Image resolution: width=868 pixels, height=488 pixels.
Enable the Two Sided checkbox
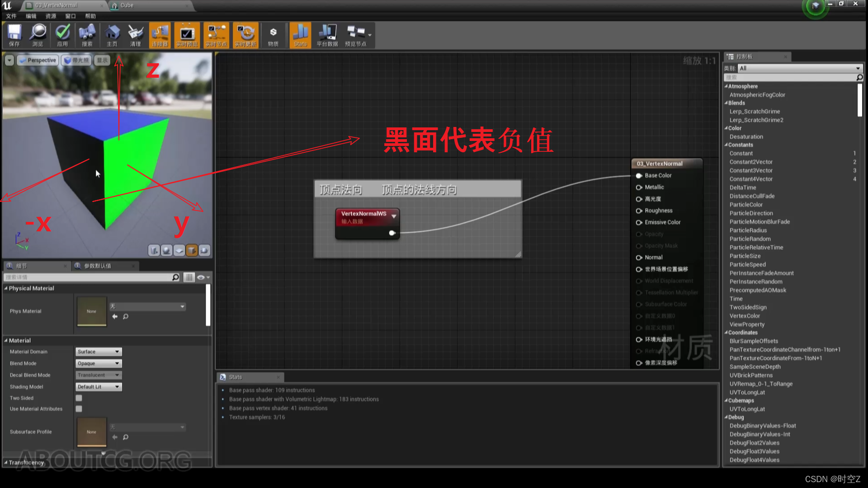tap(79, 398)
